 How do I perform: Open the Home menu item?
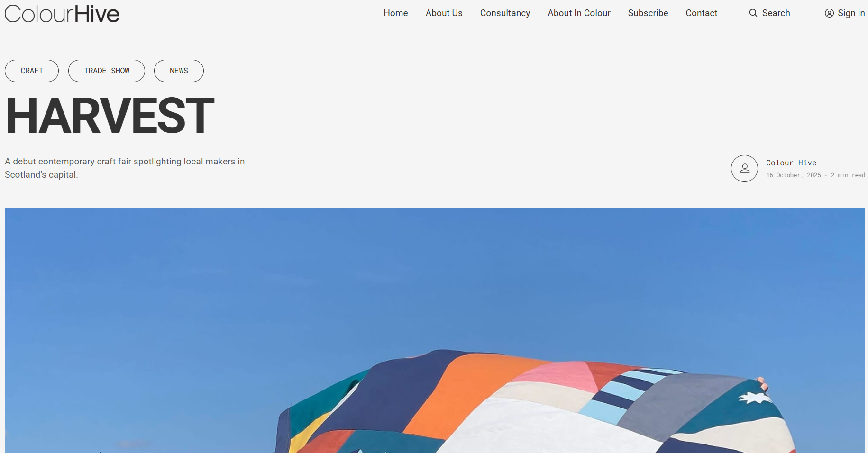(396, 13)
